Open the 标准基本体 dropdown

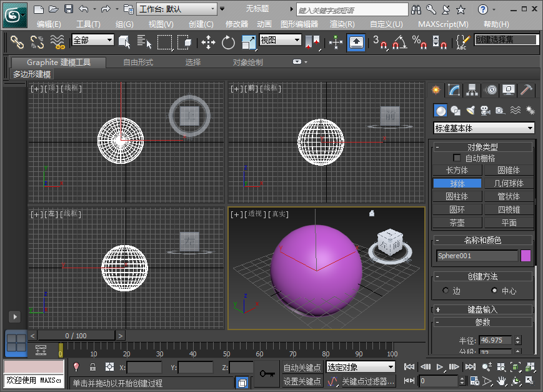coord(484,128)
